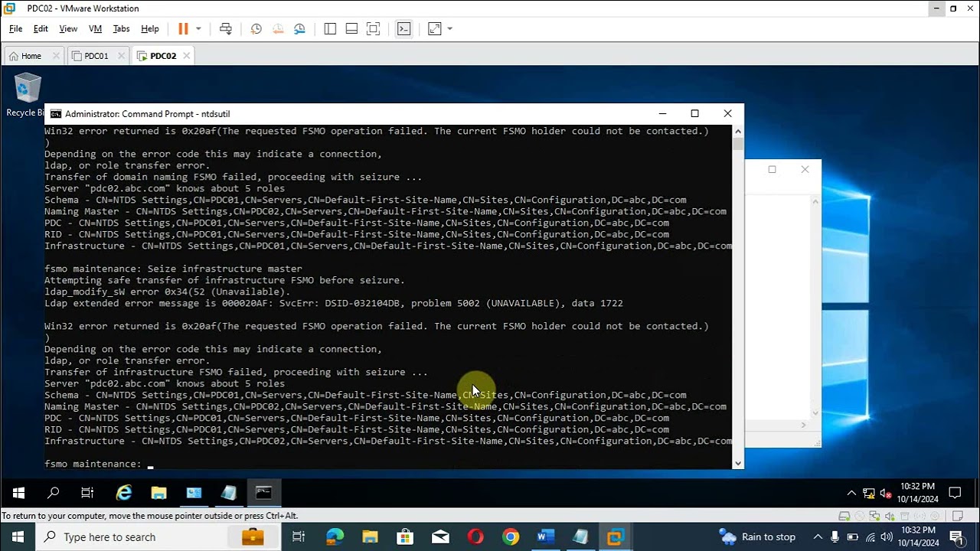Image resolution: width=980 pixels, height=551 pixels.
Task: Open the VM menu
Action: (95, 29)
